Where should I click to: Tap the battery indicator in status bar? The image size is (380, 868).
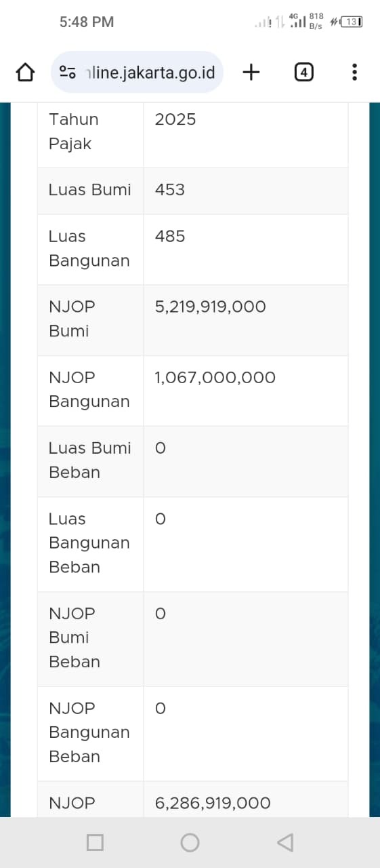coord(352,22)
